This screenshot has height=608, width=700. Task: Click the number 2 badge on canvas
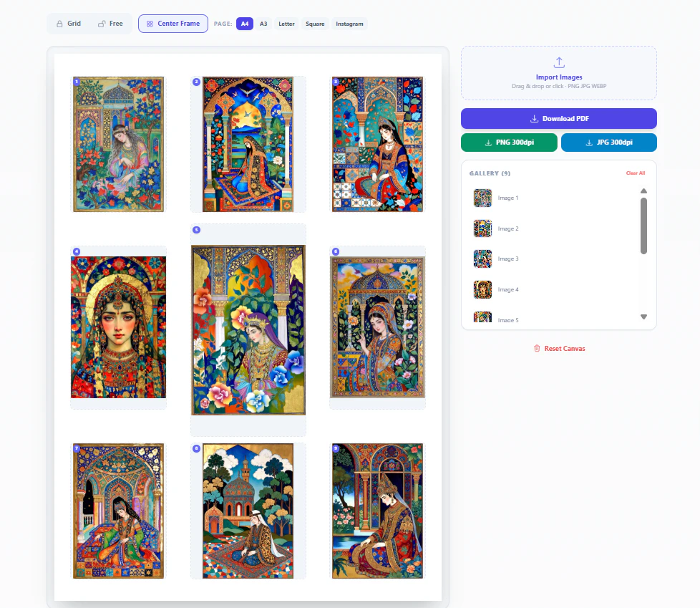click(196, 82)
